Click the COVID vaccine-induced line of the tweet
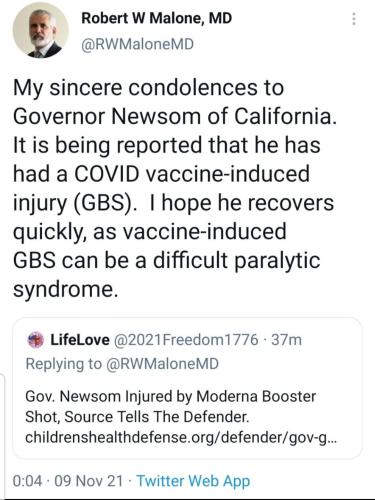This screenshot has width=375, height=500. click(x=161, y=174)
